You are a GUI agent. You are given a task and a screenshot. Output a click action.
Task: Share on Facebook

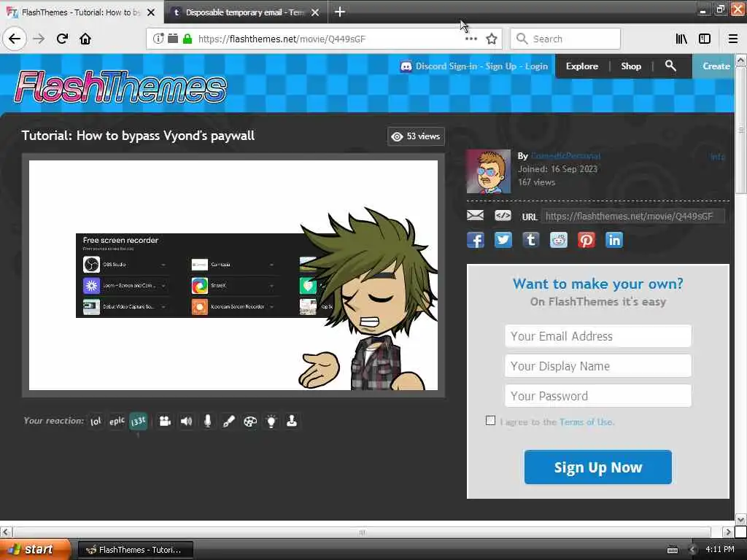coord(476,240)
